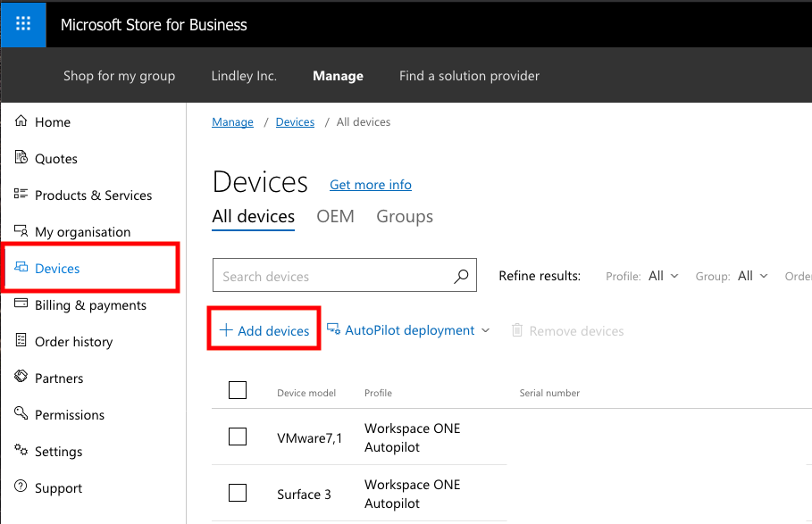Click the Add devices button label

[x=273, y=331]
